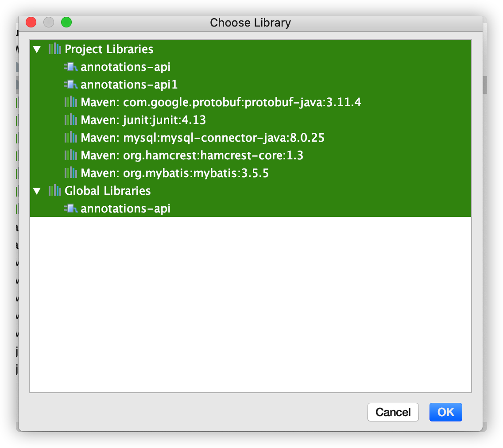Select annotations-api under Global Libraries
The height and width of the screenshot is (448, 503).
[125, 209]
